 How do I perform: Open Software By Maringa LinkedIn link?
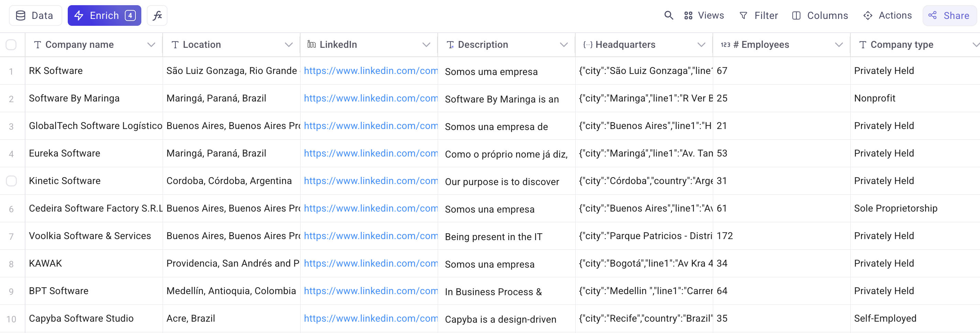click(x=371, y=98)
